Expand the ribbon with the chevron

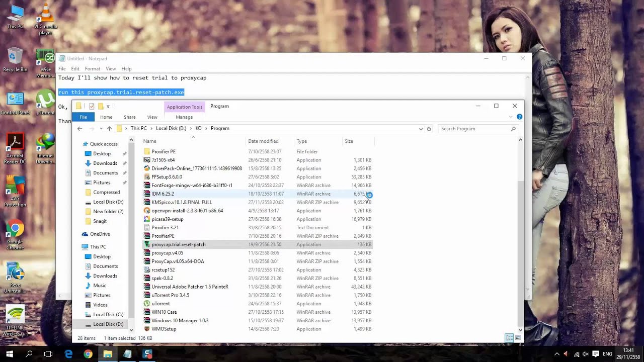(x=511, y=117)
